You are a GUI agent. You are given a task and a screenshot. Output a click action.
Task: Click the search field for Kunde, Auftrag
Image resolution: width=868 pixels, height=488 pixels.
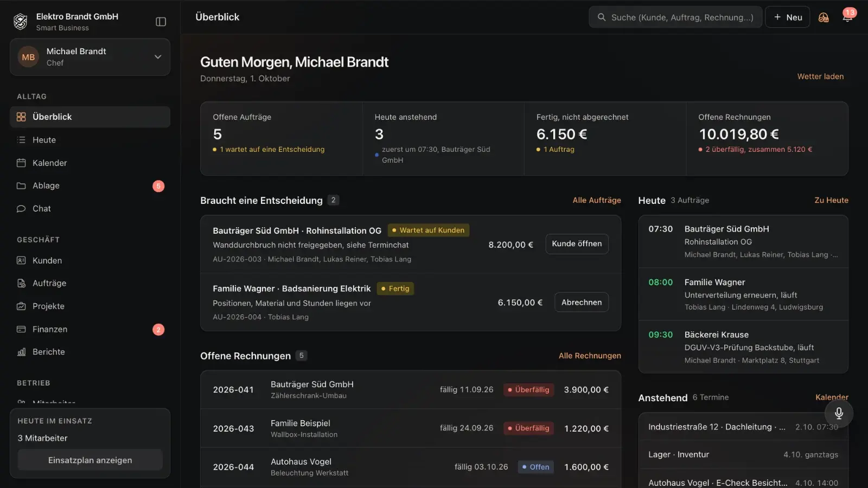point(675,17)
